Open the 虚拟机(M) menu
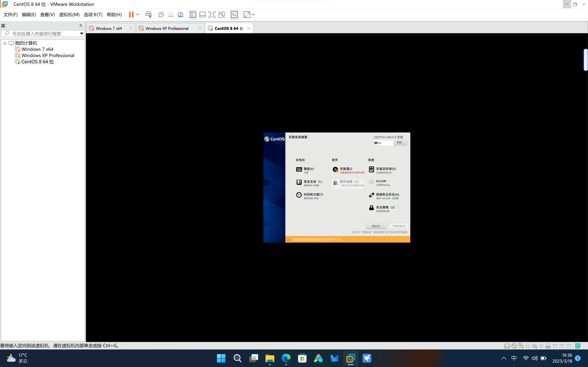 click(69, 14)
